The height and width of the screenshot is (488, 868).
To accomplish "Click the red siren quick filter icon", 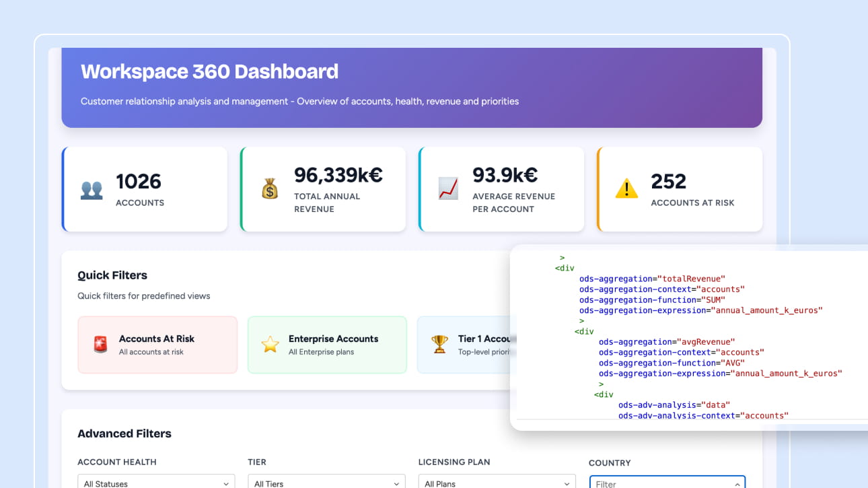I will (100, 345).
